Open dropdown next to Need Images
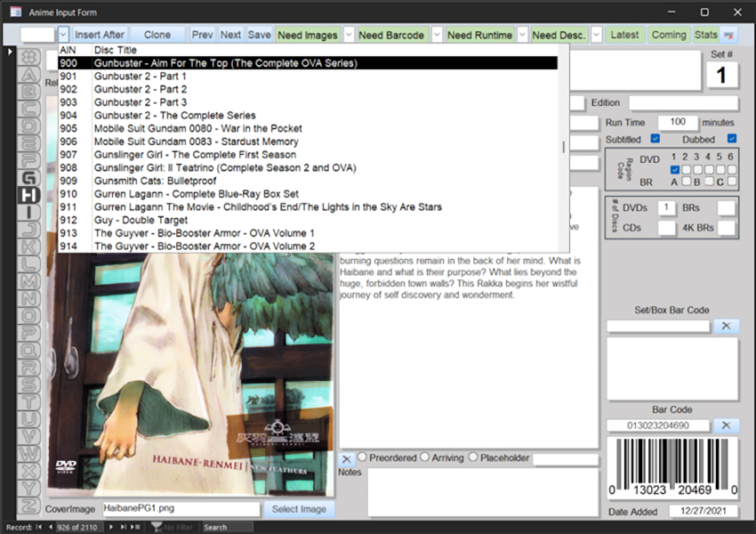756x534 pixels. click(x=349, y=35)
